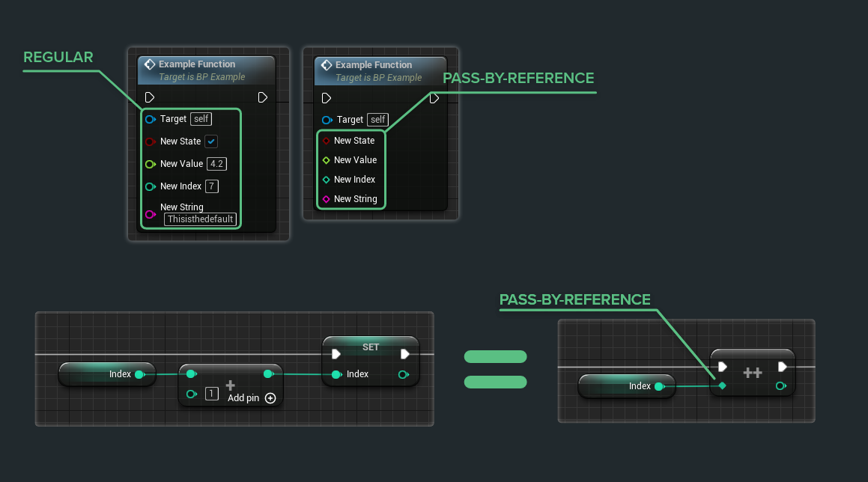
Task: Click the increment ++ symbol on the node
Action: point(753,370)
